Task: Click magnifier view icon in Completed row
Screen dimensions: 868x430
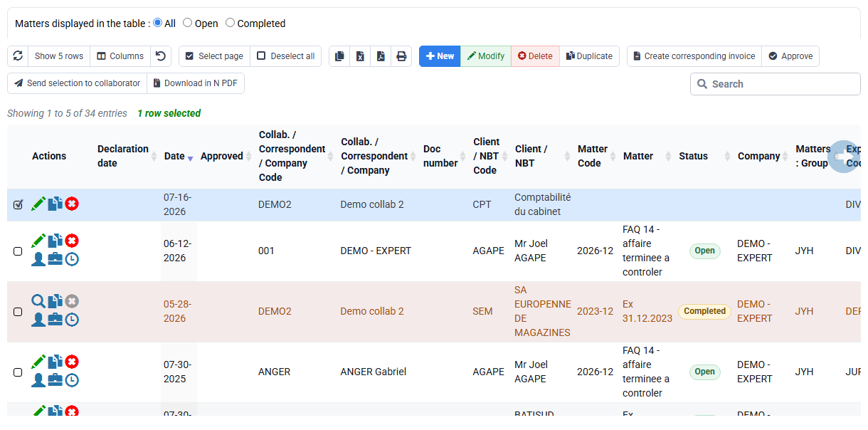Action: tap(38, 301)
